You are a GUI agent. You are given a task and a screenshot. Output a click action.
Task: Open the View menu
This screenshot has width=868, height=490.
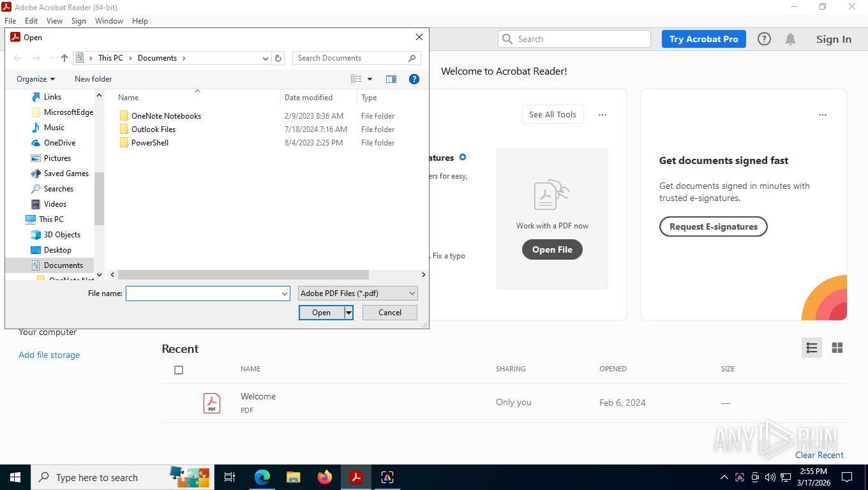click(54, 21)
